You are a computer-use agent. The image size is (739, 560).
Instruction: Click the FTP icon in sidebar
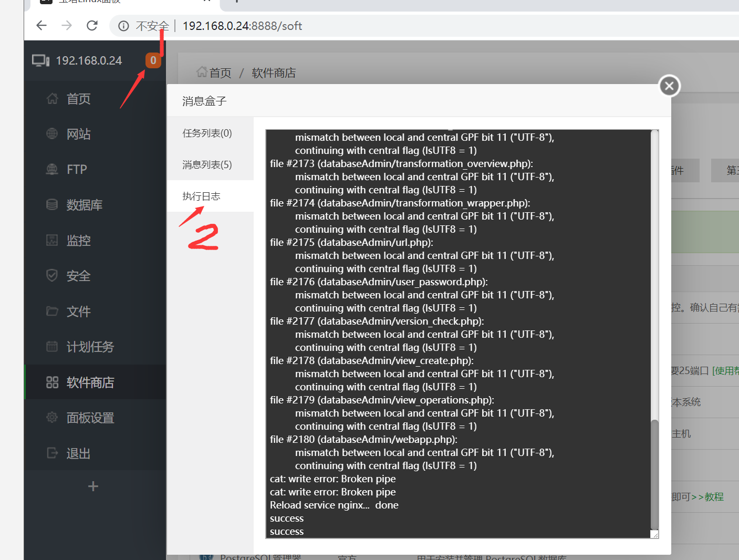tap(52, 169)
